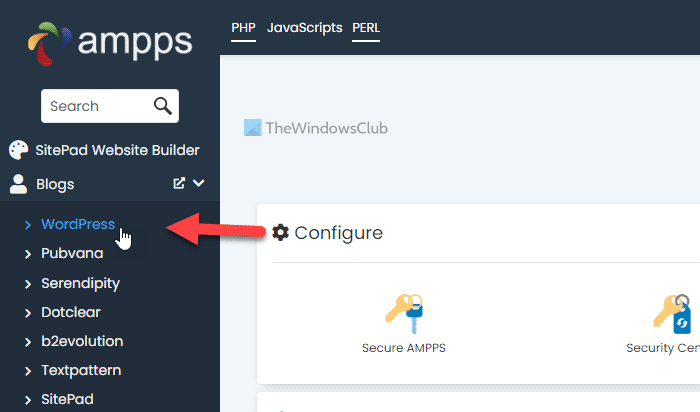This screenshot has width=700, height=412.
Task: Open SitePad Website Builder
Action: 117,150
